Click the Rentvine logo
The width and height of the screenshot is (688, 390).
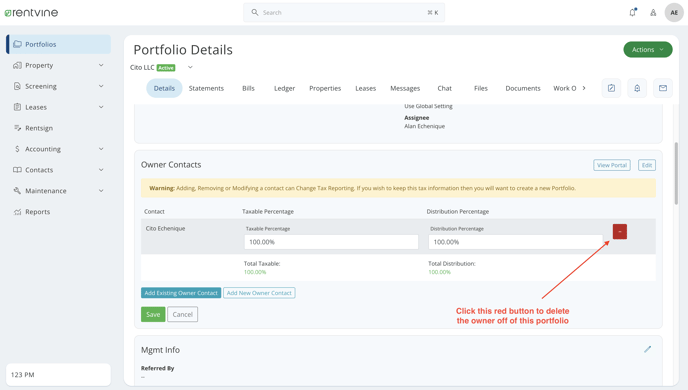point(31,13)
